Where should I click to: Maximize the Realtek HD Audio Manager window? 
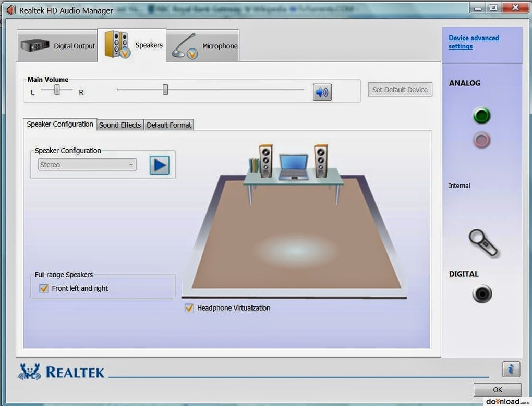[x=493, y=7]
